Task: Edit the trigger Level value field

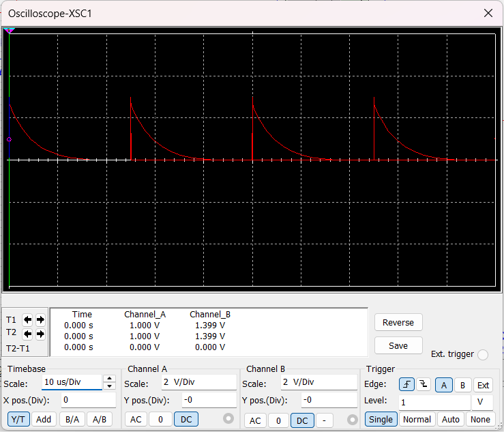Action: click(434, 402)
